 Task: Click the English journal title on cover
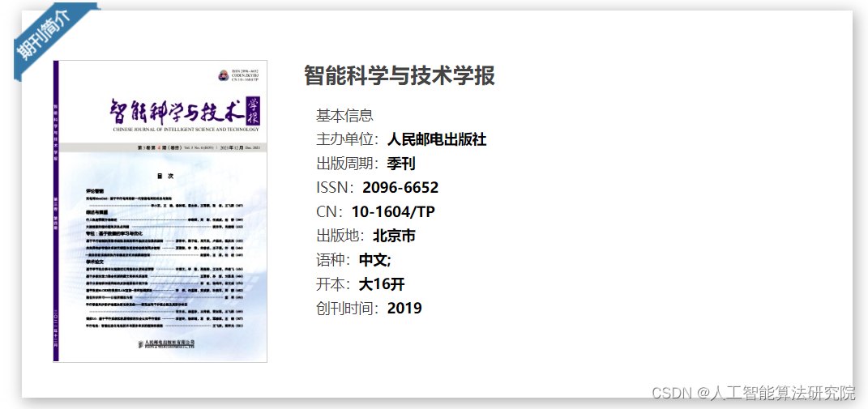click(186, 129)
